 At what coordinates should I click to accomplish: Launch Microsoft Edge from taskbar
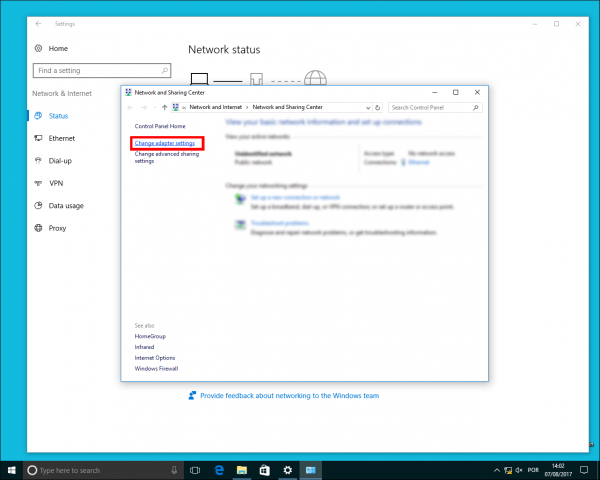pos(219,470)
